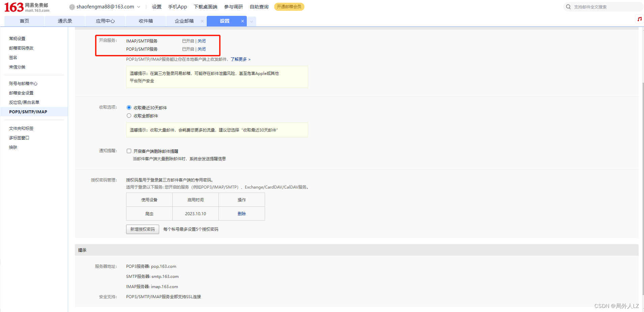
Task: Click the 了解更多 link
Action: click(x=240, y=59)
